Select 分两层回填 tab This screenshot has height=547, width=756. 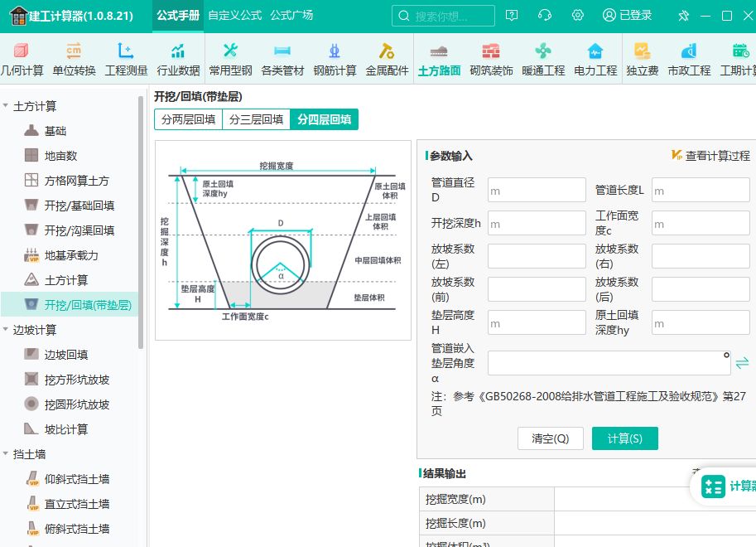tap(189, 119)
